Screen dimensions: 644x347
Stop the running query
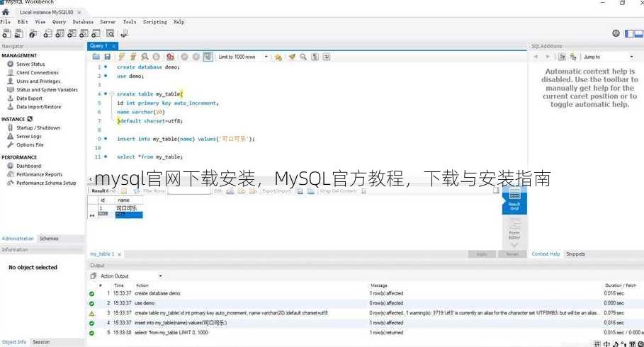[156, 57]
